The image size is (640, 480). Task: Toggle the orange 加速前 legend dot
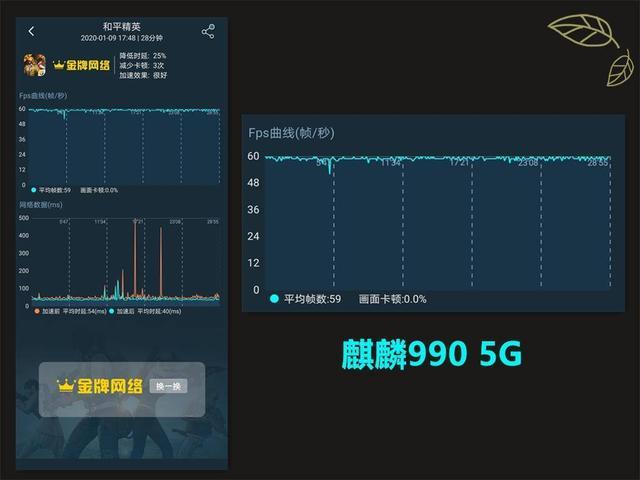click(37, 311)
